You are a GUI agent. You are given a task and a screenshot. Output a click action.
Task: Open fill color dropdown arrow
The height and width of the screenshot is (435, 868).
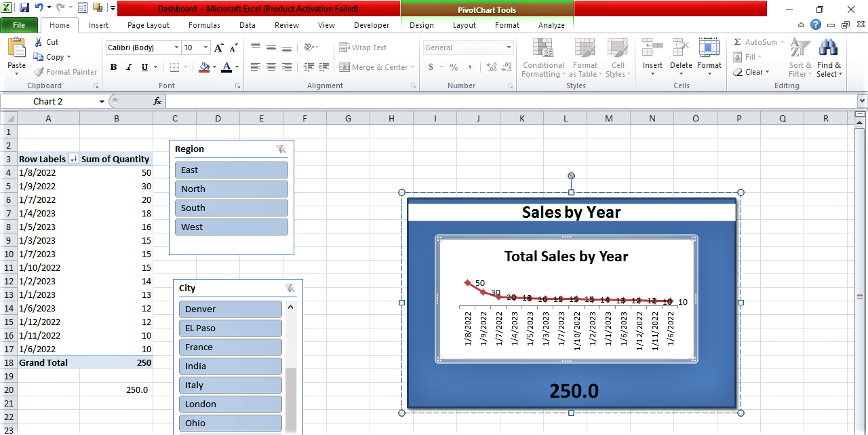tap(214, 67)
